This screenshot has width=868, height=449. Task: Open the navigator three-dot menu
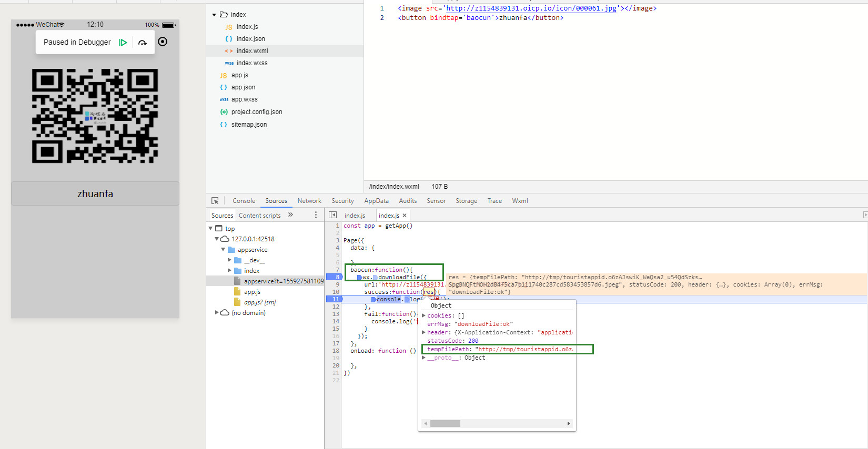316,215
